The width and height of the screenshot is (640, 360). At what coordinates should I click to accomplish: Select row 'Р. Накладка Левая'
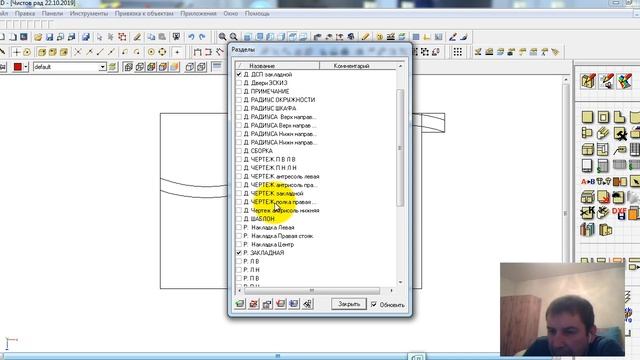click(269, 227)
